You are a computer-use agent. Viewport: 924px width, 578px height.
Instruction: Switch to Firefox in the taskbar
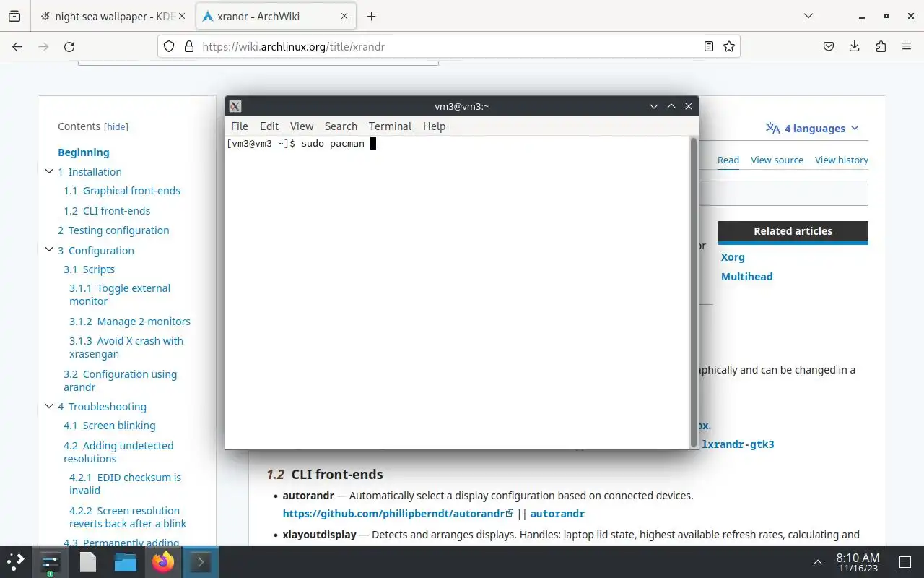[x=163, y=561]
